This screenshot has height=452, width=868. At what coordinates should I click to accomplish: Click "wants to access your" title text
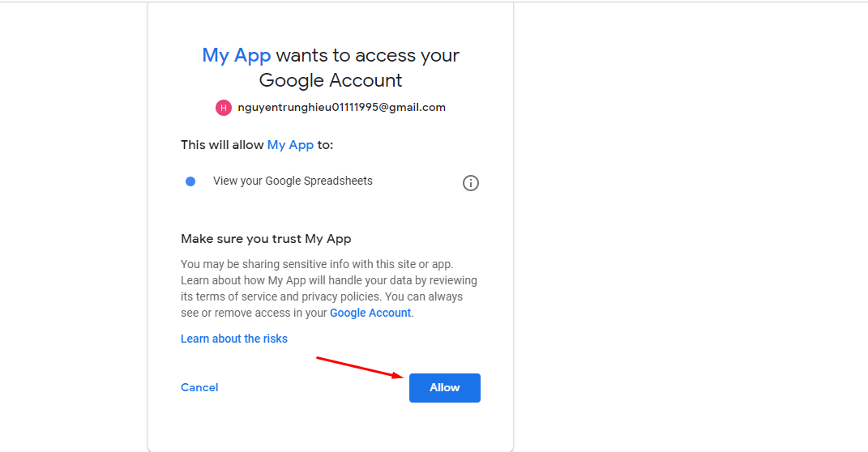[368, 55]
